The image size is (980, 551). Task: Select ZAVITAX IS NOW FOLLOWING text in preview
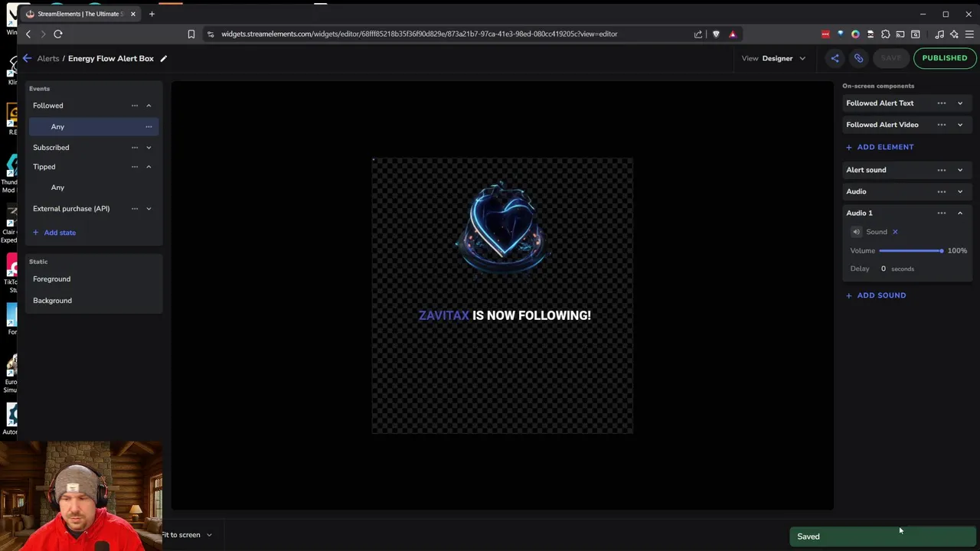tap(505, 315)
